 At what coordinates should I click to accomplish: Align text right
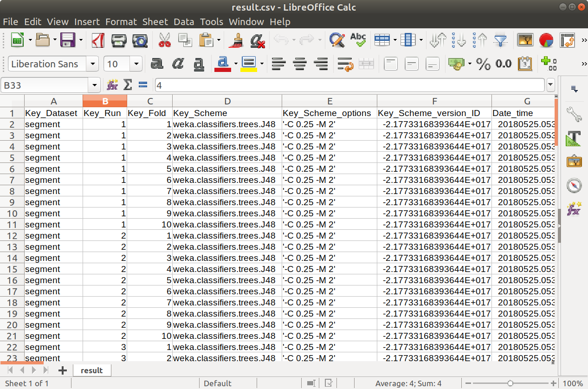pyautogui.click(x=320, y=64)
